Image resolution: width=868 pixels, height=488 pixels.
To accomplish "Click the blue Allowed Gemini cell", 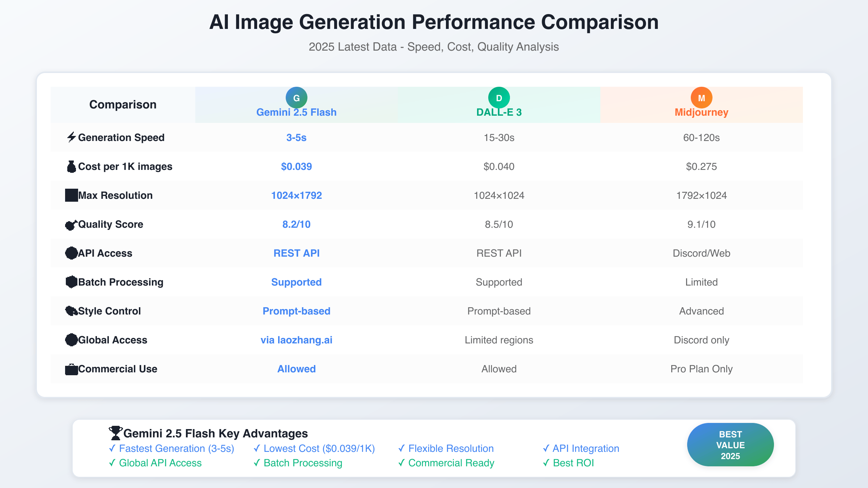I will click(x=297, y=369).
